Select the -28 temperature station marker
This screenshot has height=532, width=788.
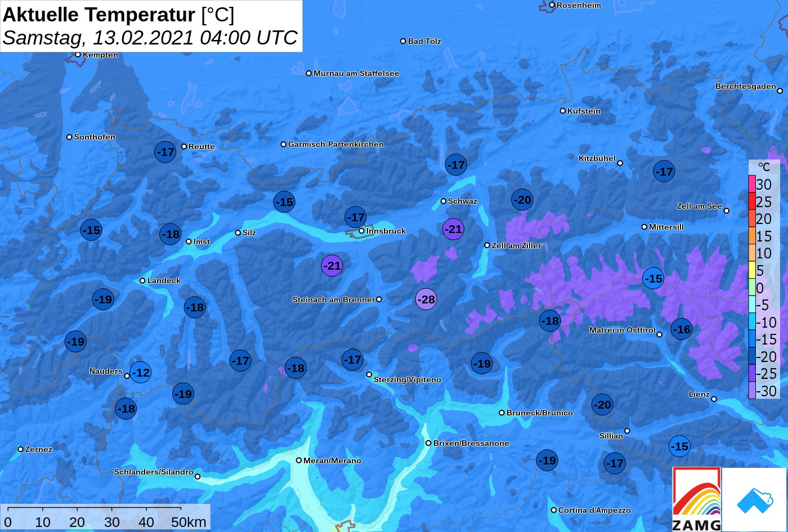[x=426, y=299]
